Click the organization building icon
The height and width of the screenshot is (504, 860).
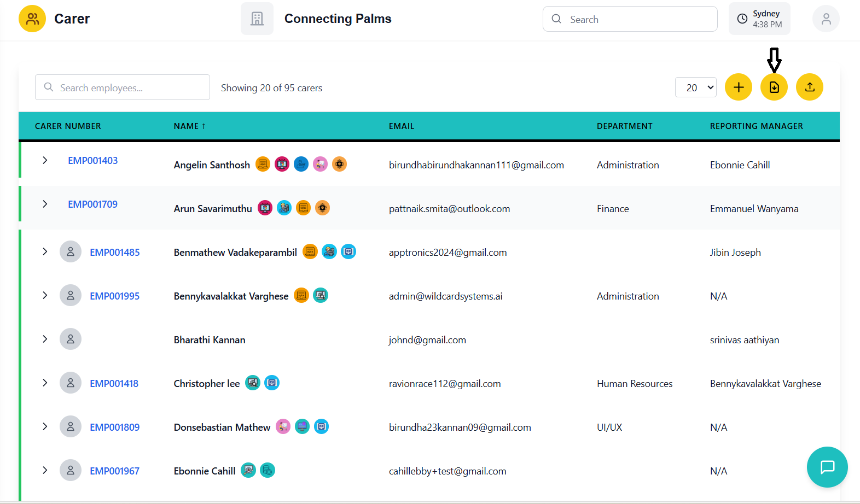click(257, 19)
